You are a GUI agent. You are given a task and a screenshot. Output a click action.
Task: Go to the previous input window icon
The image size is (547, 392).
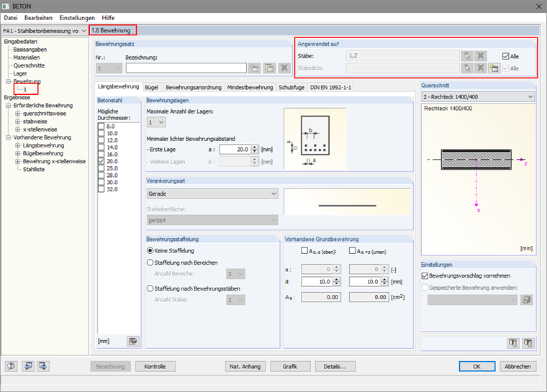tap(28, 366)
